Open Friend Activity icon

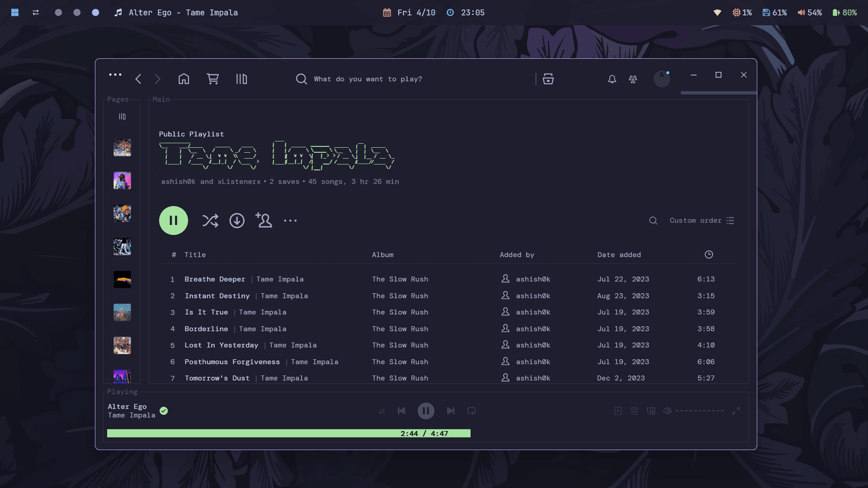[x=633, y=79]
